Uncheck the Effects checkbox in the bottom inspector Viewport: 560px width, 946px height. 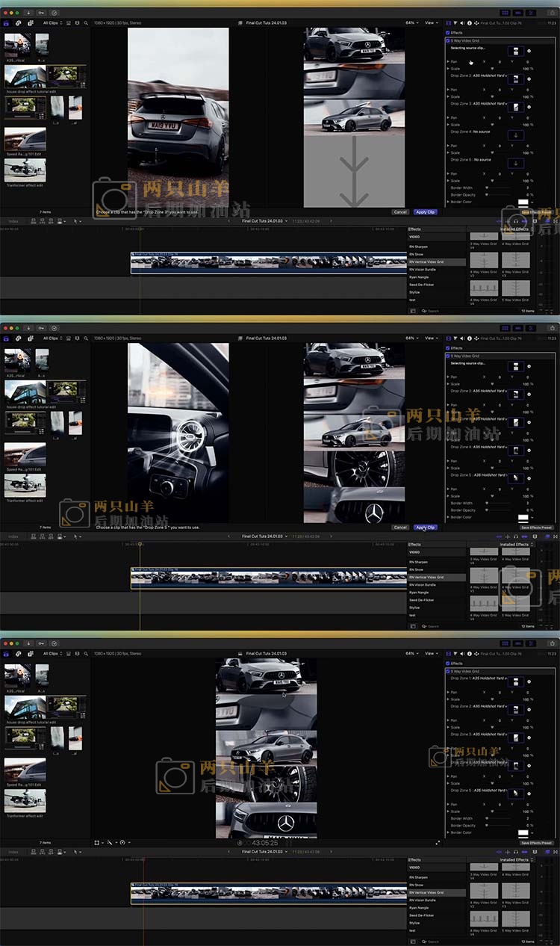point(448,664)
